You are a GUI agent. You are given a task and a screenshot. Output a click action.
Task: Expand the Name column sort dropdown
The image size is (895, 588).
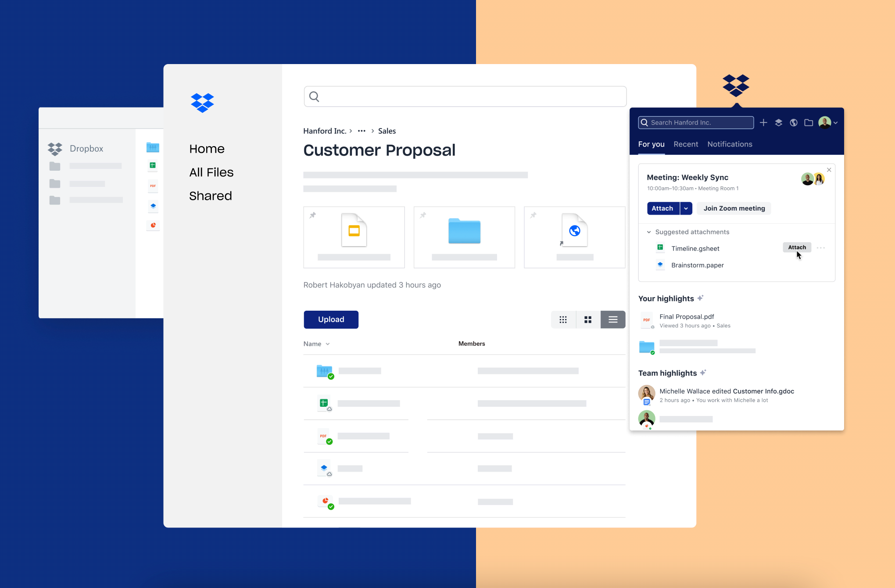[327, 344]
